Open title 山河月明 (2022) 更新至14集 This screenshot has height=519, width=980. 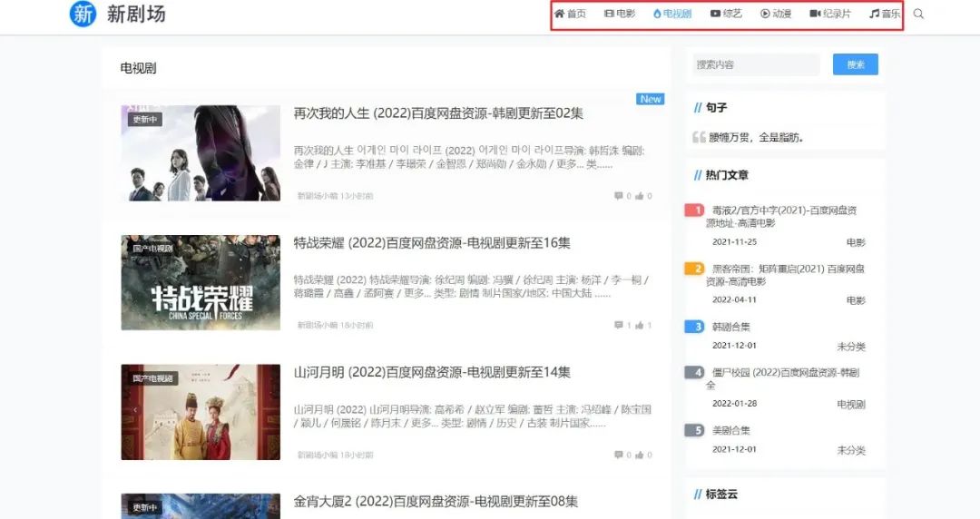click(432, 372)
